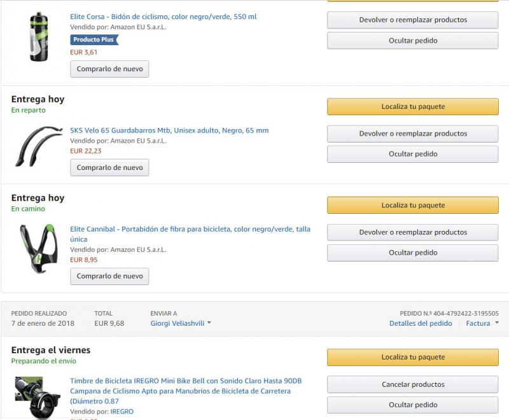
Task: Open the Elite Cannibal bottle cage image
Action: point(38,245)
